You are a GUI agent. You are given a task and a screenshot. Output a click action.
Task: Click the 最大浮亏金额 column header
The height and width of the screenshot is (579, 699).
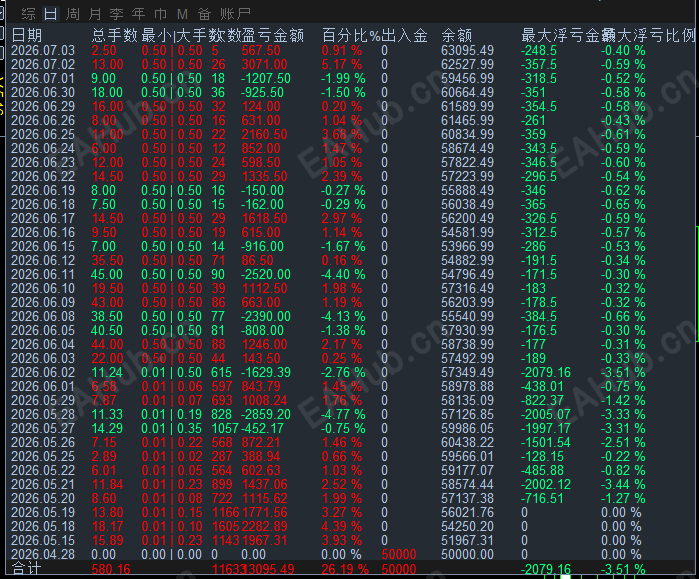(x=563, y=35)
